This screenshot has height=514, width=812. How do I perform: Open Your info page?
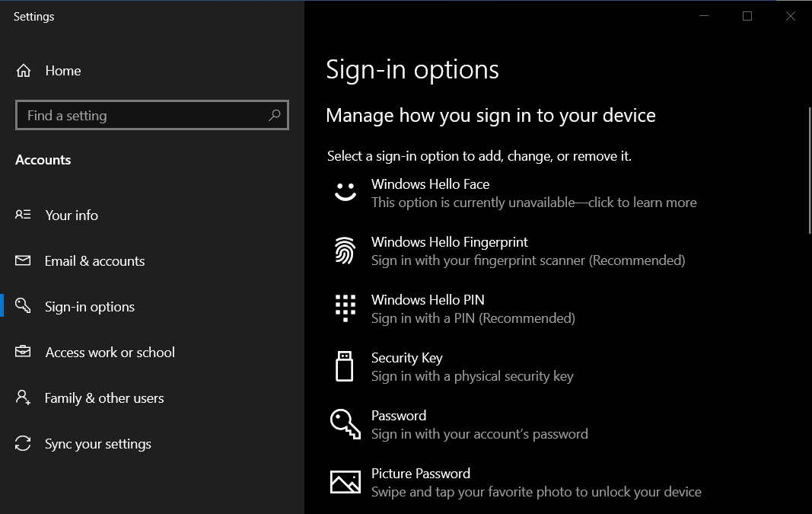(x=152, y=215)
